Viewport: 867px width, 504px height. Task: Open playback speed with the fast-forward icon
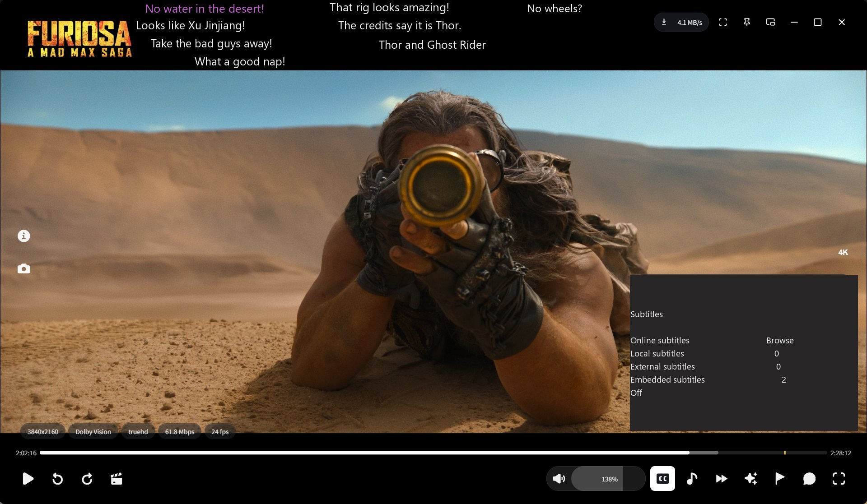[722, 479]
